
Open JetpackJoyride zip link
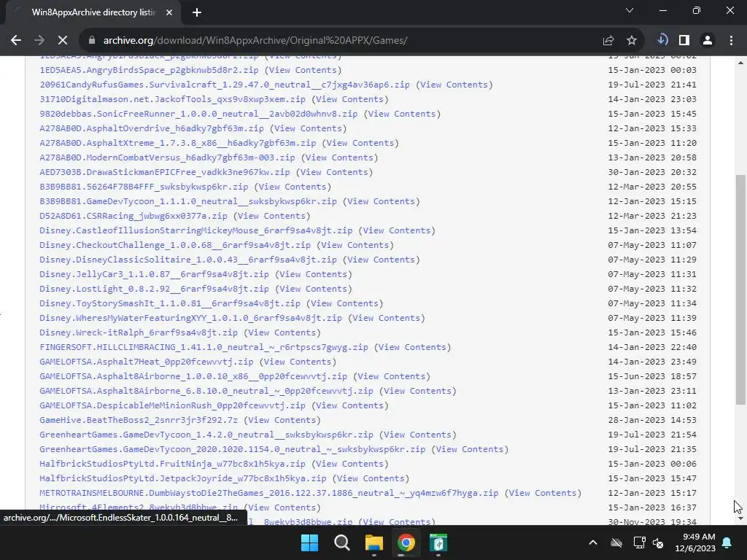pos(183,478)
